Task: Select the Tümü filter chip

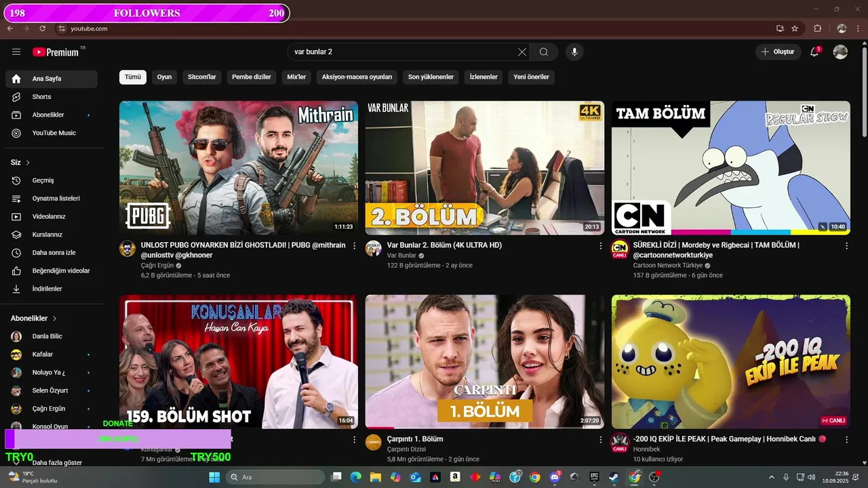Action: (133, 77)
